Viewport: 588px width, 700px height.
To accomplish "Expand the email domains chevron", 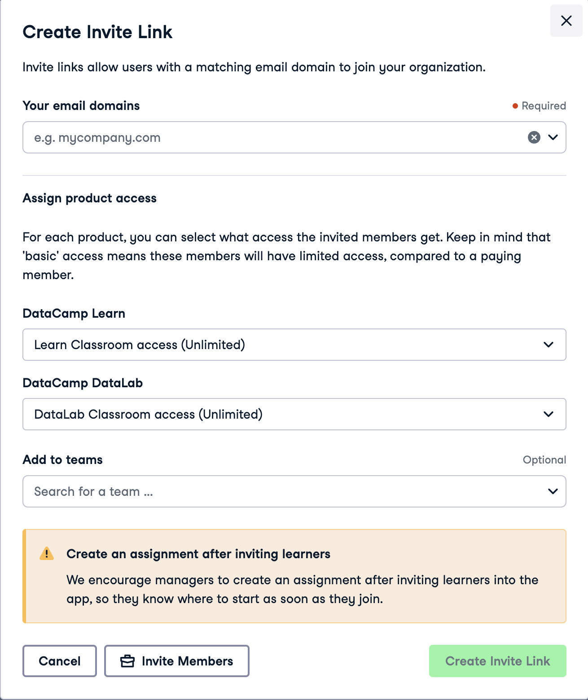I will point(553,137).
